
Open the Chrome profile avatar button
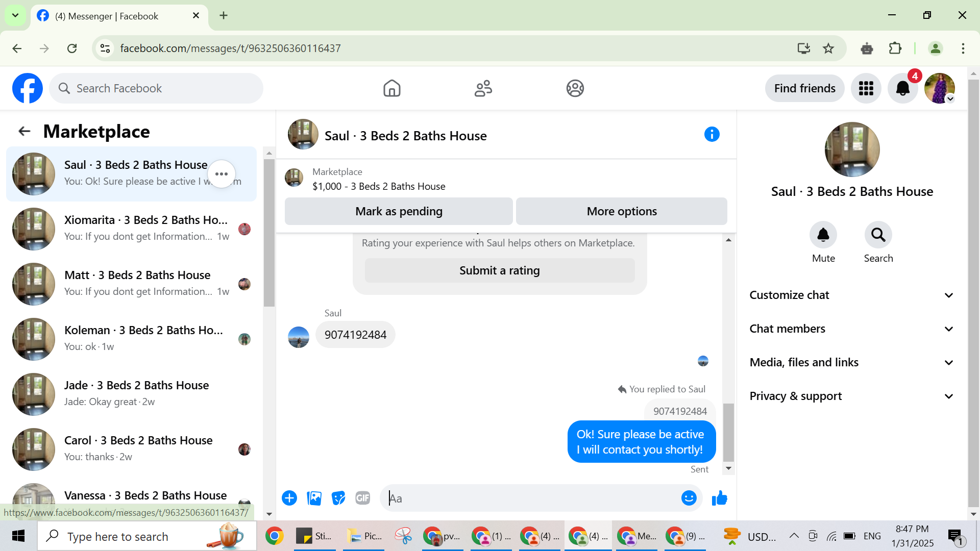click(x=936, y=48)
